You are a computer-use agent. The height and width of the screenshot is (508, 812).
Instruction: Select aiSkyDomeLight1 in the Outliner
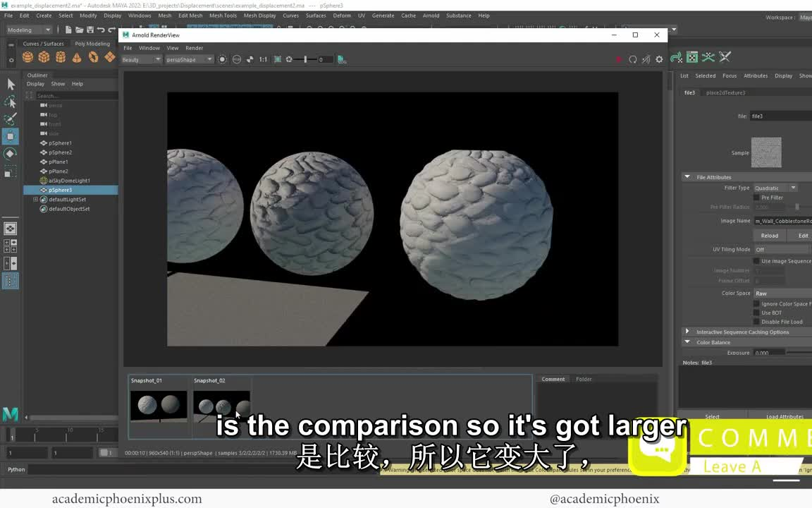click(x=69, y=181)
